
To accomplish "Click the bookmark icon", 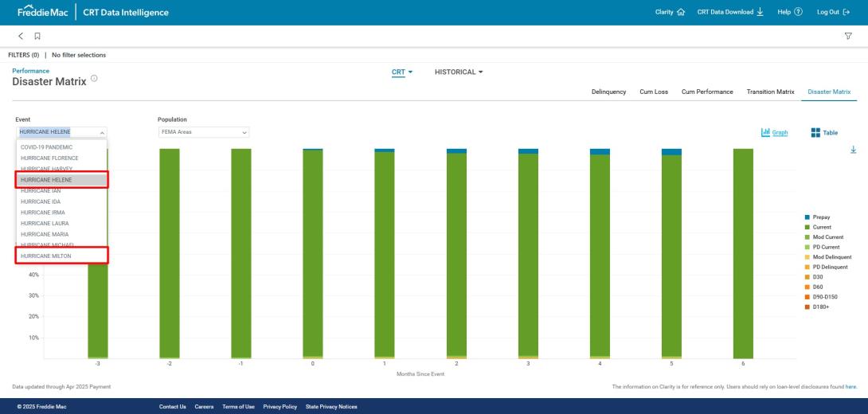I will tap(37, 36).
